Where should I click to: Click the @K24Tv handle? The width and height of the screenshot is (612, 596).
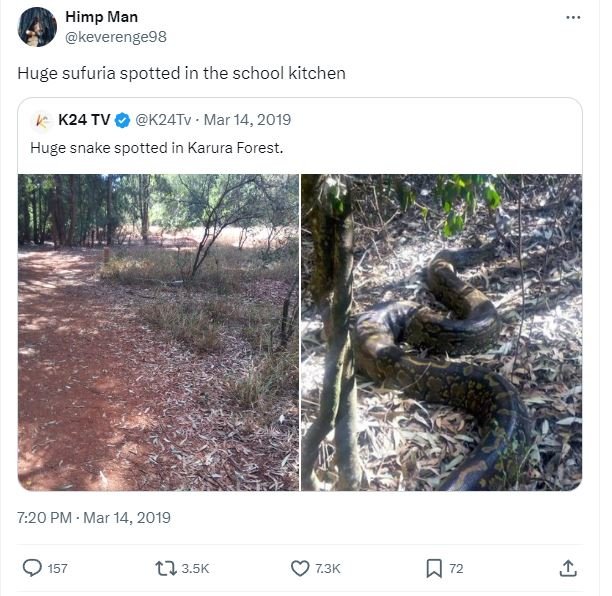click(163, 120)
